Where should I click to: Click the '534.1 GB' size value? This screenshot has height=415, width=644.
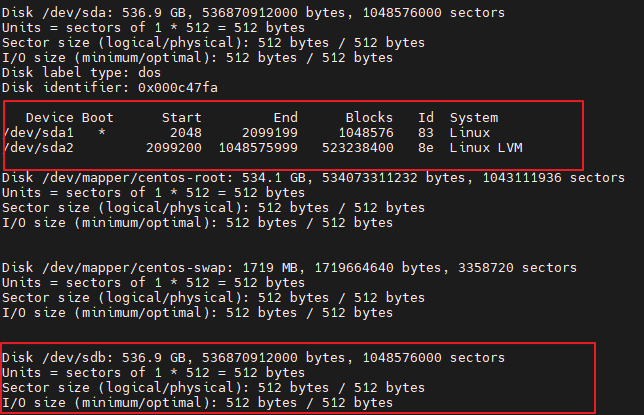[x=274, y=178]
